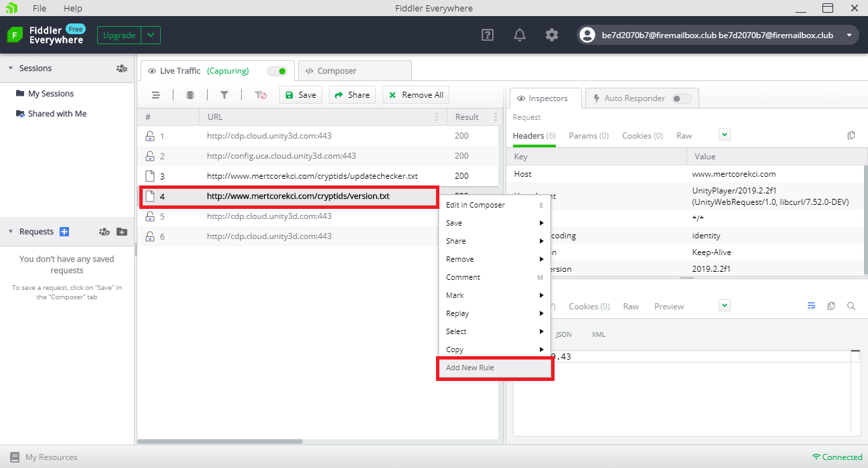Select session 3 updatechecker.txt row
This screenshot has height=468, width=868.
pos(318,176)
